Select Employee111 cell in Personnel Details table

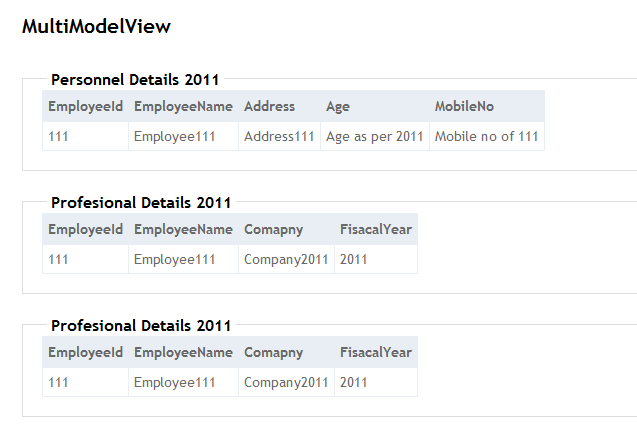click(x=175, y=136)
